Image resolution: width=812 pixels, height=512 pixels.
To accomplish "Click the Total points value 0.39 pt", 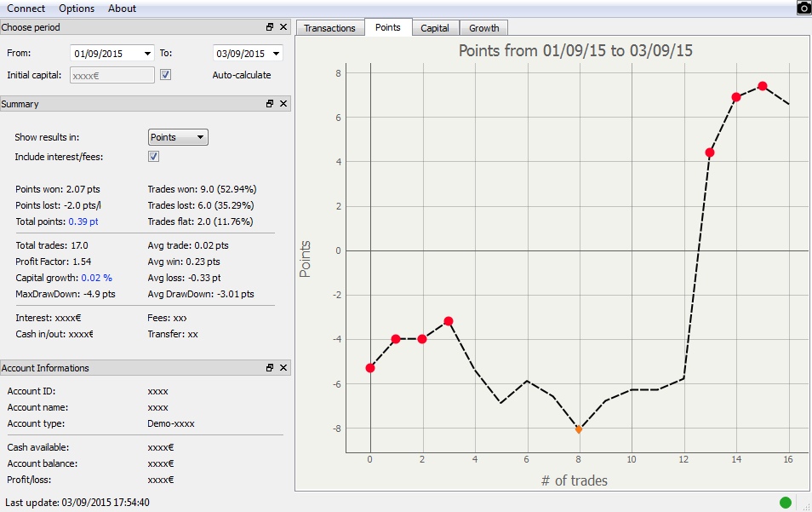I will tap(83, 221).
